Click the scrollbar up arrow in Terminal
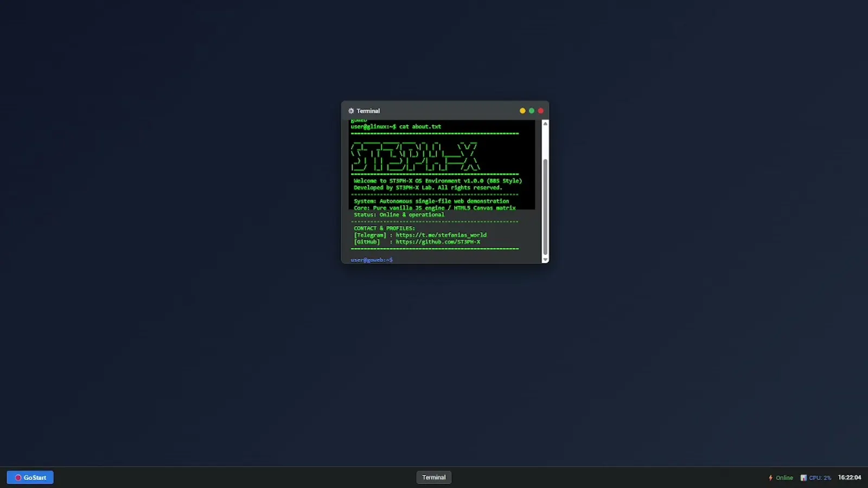This screenshot has width=868, height=488. [x=545, y=124]
